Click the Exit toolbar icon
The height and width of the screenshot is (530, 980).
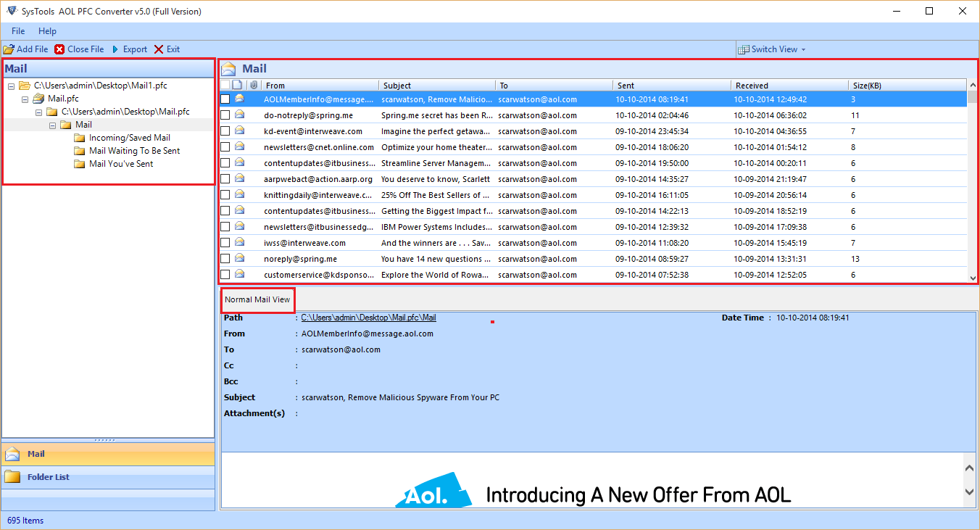(x=159, y=49)
